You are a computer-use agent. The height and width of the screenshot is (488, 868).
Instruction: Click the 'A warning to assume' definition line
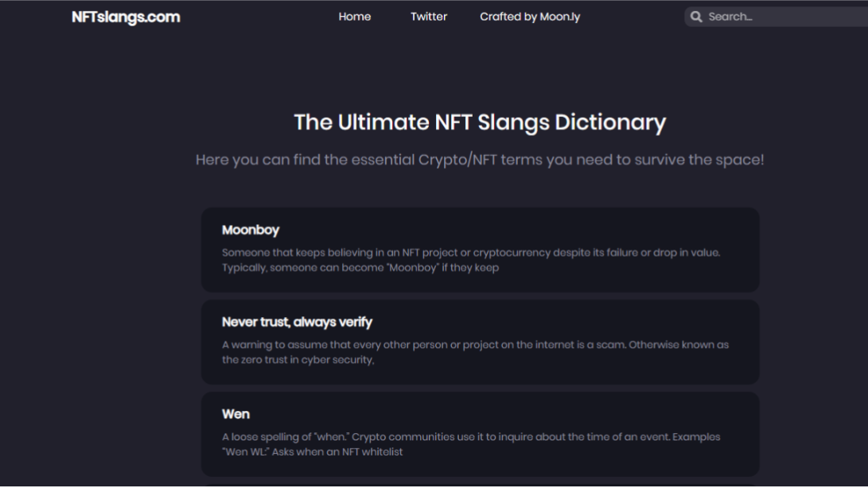(x=475, y=345)
